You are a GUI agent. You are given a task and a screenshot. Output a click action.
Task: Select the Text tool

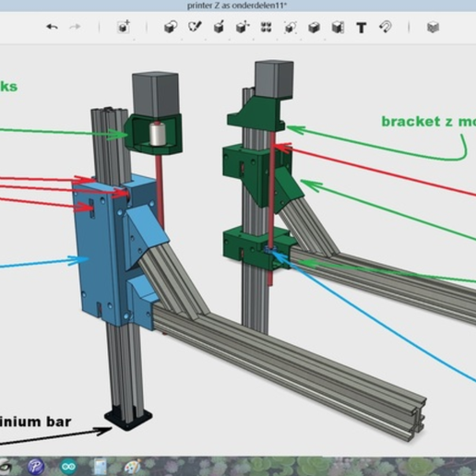pos(362,28)
